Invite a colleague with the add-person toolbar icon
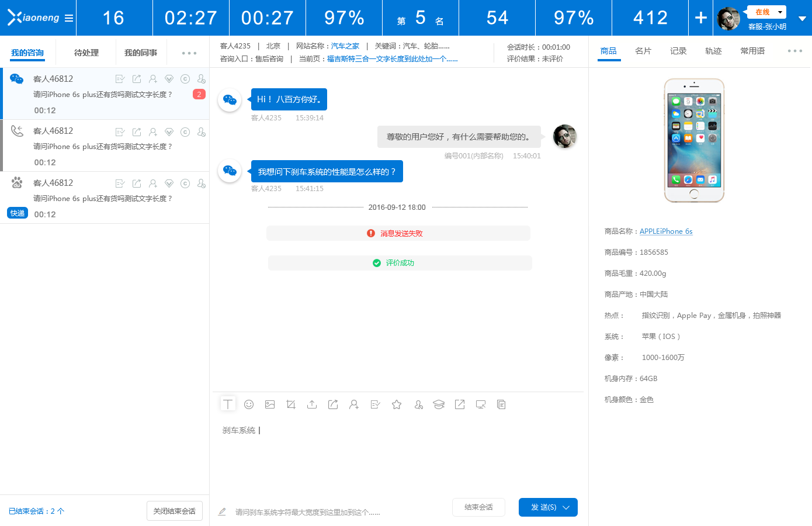 (x=354, y=404)
